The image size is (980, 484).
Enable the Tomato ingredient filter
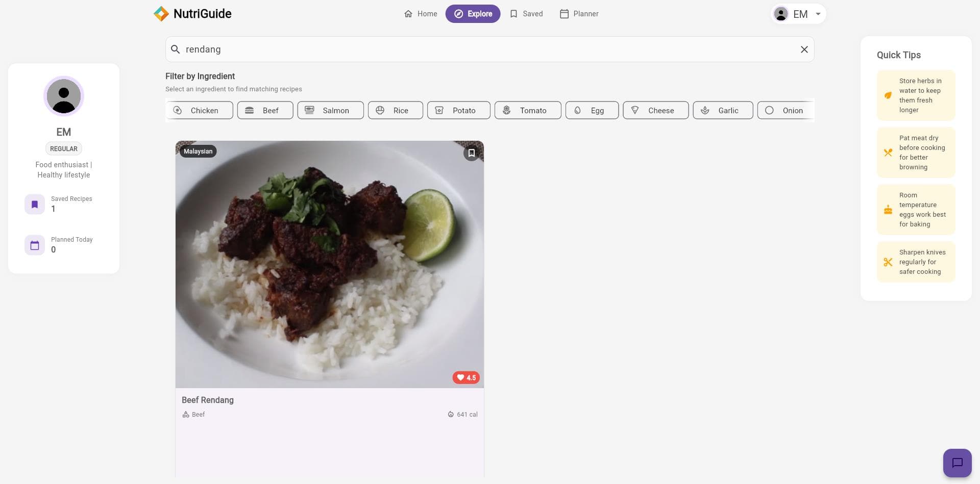[506, 110]
